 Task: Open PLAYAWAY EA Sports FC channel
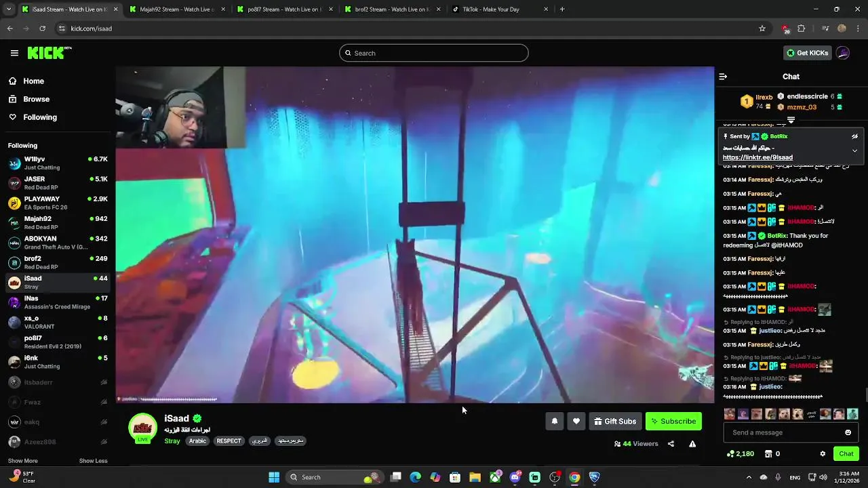click(58, 203)
